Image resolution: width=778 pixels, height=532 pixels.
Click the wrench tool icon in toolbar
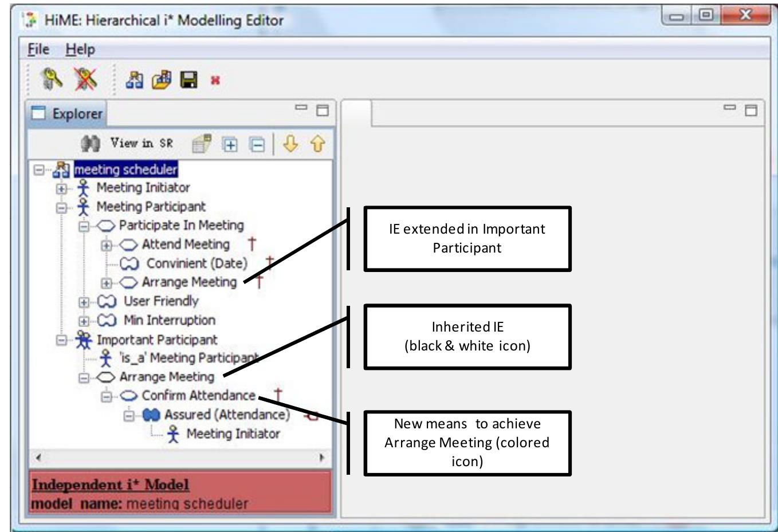tap(52, 79)
